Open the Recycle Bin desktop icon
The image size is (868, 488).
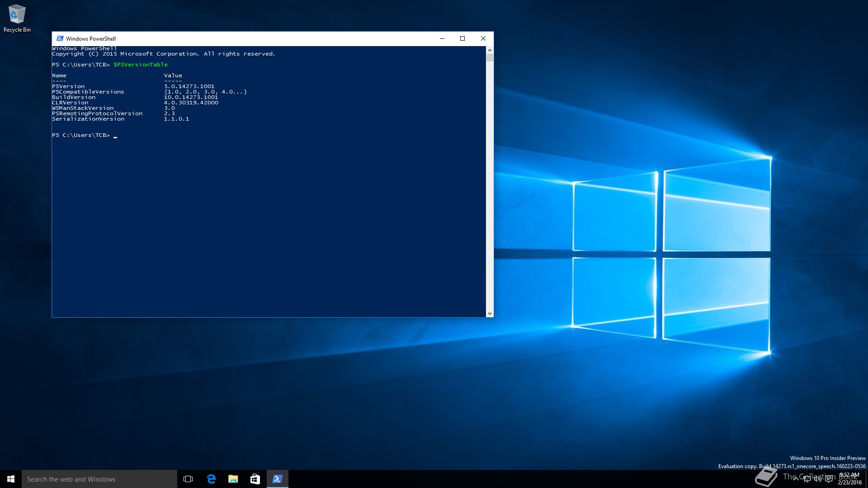click(17, 18)
